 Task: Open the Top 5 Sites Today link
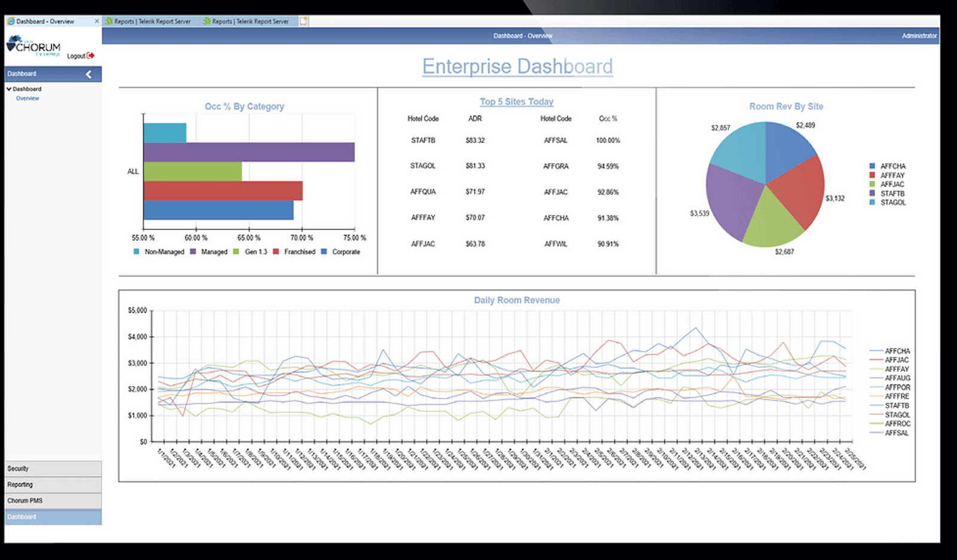(517, 102)
